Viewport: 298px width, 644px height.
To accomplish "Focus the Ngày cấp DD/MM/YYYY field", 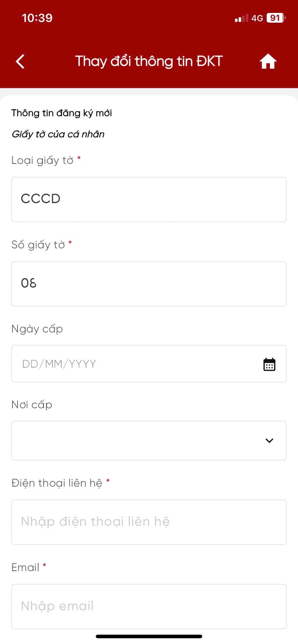I will coord(149,364).
